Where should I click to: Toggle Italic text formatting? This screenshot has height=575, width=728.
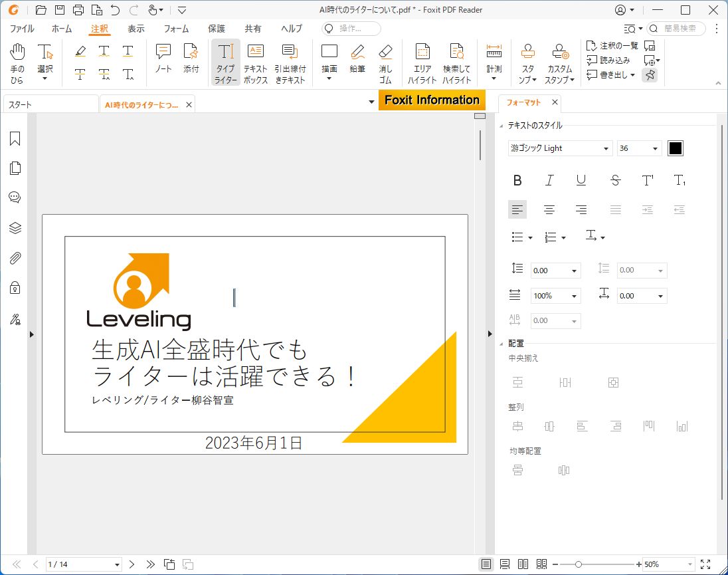549,180
